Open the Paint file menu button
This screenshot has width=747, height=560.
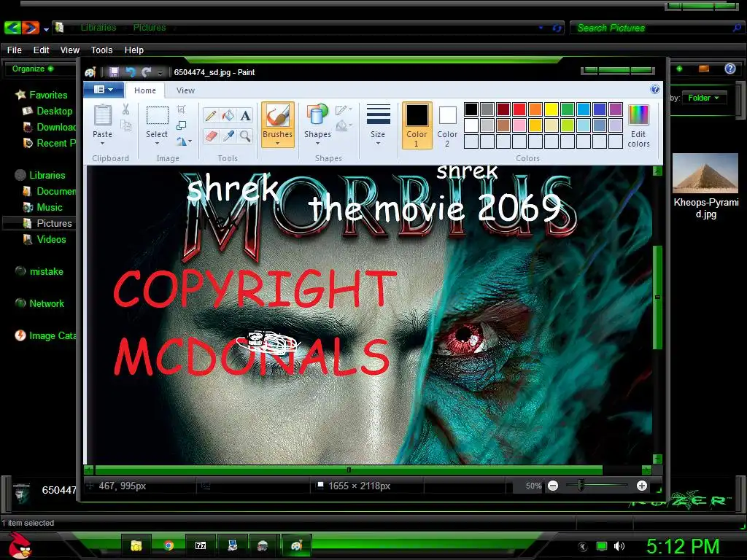click(x=104, y=90)
